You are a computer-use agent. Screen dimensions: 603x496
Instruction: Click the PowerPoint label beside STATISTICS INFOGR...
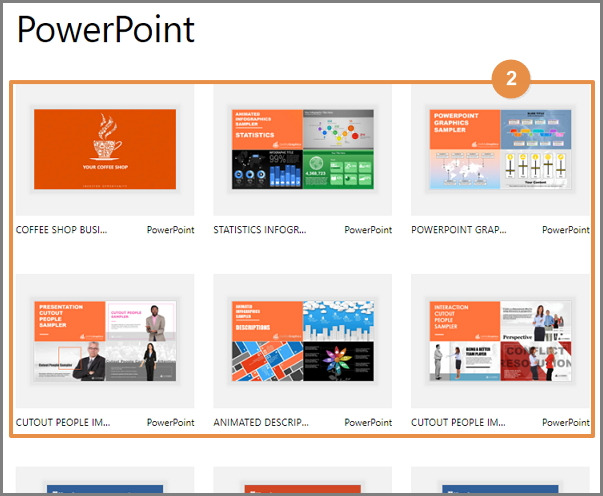(x=368, y=230)
